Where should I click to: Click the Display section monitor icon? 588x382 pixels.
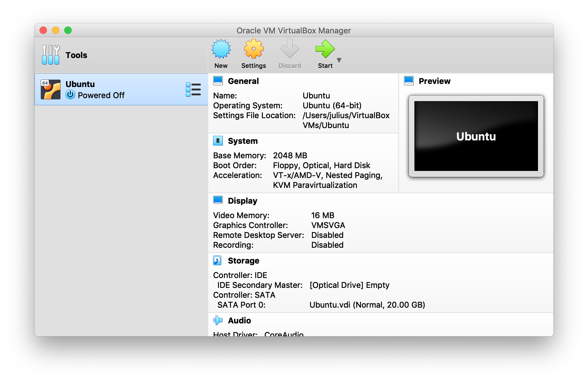[x=218, y=200]
